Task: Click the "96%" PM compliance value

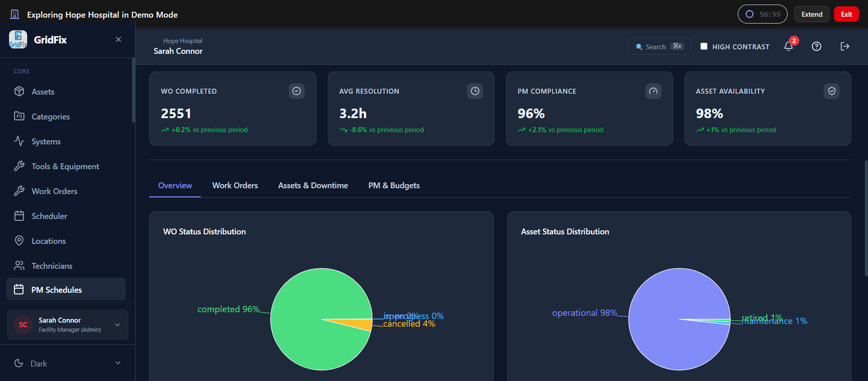Action: (x=531, y=114)
